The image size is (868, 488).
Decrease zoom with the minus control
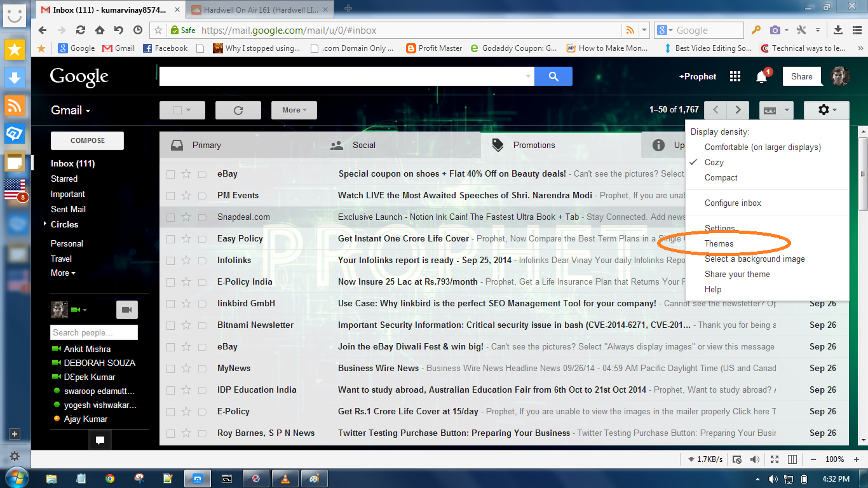813,459
